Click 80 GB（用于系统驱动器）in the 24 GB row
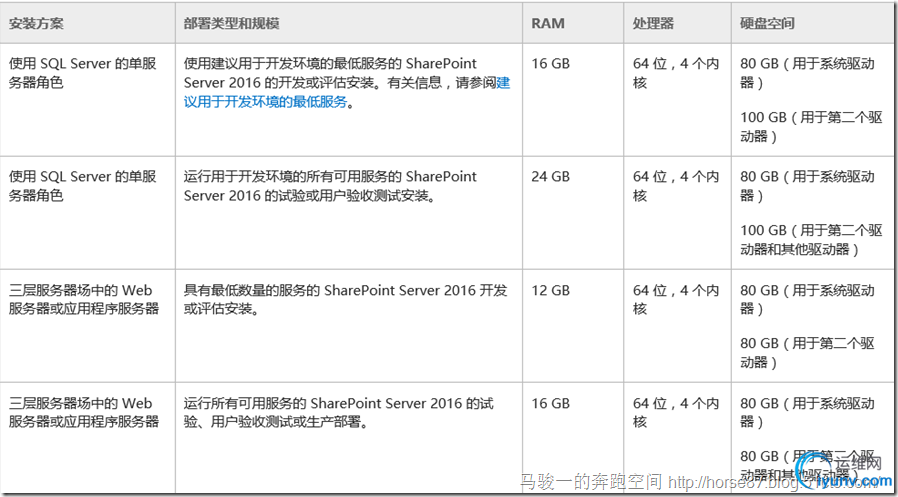Image resolution: width=898 pixels, height=497 pixels. [x=808, y=186]
